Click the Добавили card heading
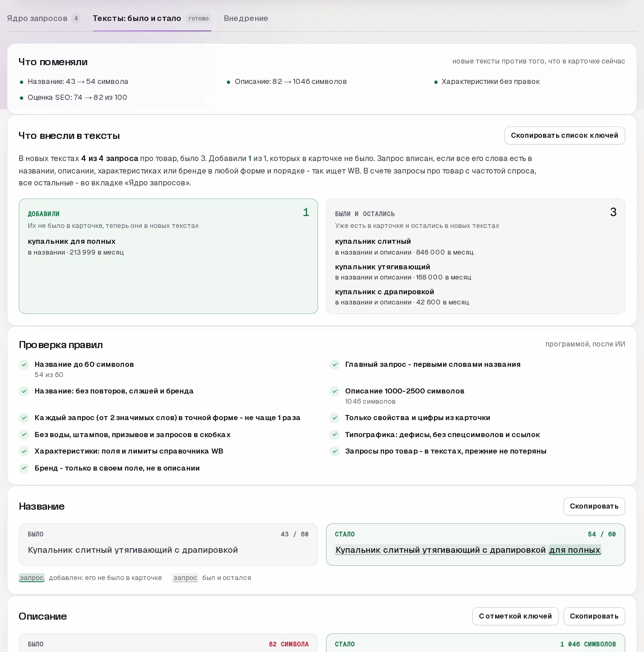 pyautogui.click(x=44, y=214)
